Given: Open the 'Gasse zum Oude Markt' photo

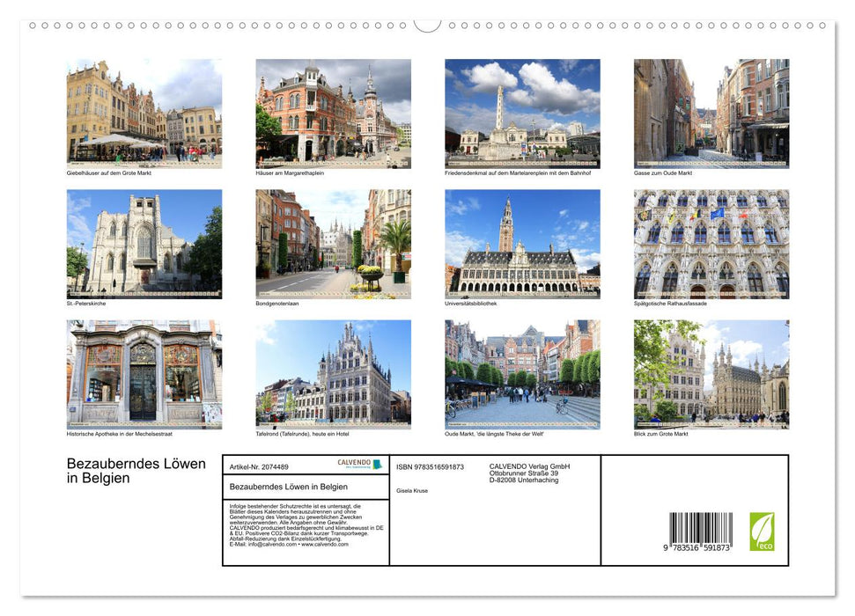Looking at the screenshot, I should 710,114.
